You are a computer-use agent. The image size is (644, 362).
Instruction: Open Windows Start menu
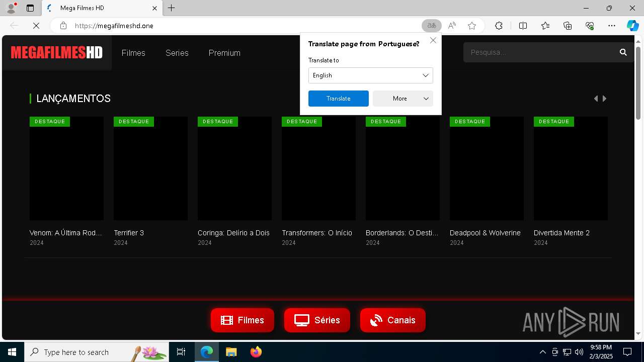pos(12,352)
